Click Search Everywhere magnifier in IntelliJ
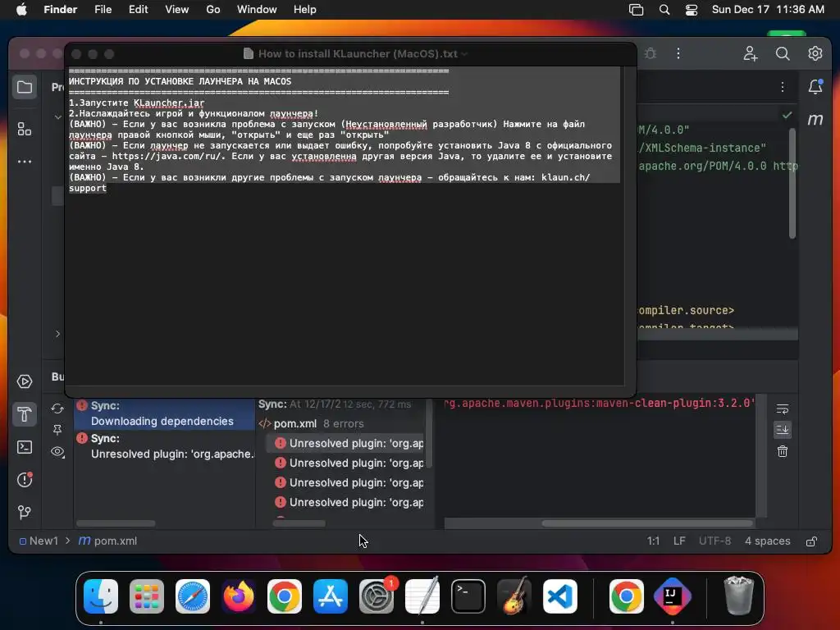This screenshot has width=840, height=630. (783, 53)
